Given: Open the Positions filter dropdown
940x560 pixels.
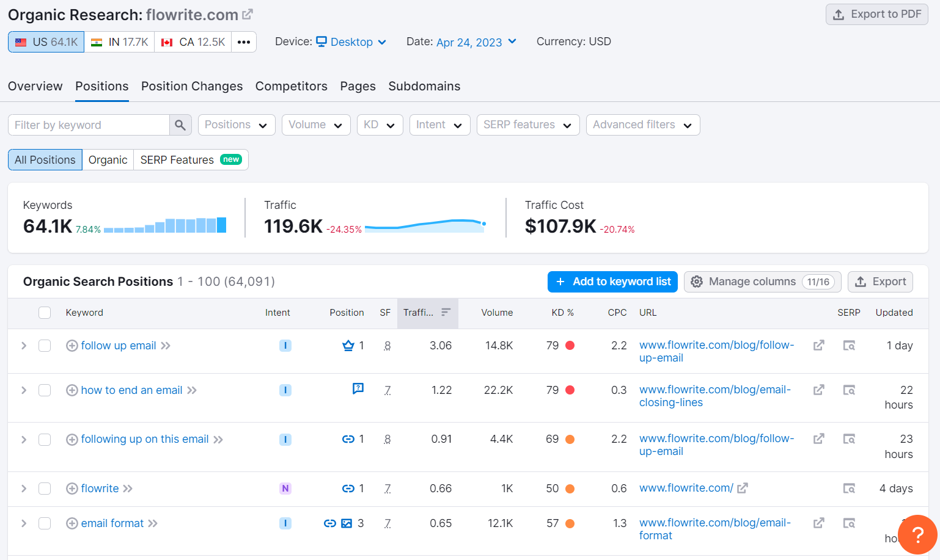Looking at the screenshot, I should pyautogui.click(x=237, y=125).
